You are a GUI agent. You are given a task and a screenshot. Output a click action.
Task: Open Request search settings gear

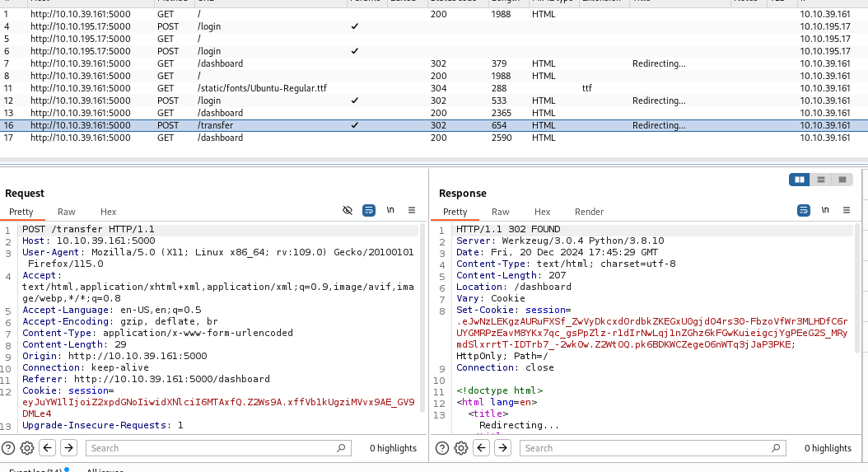tap(27, 448)
